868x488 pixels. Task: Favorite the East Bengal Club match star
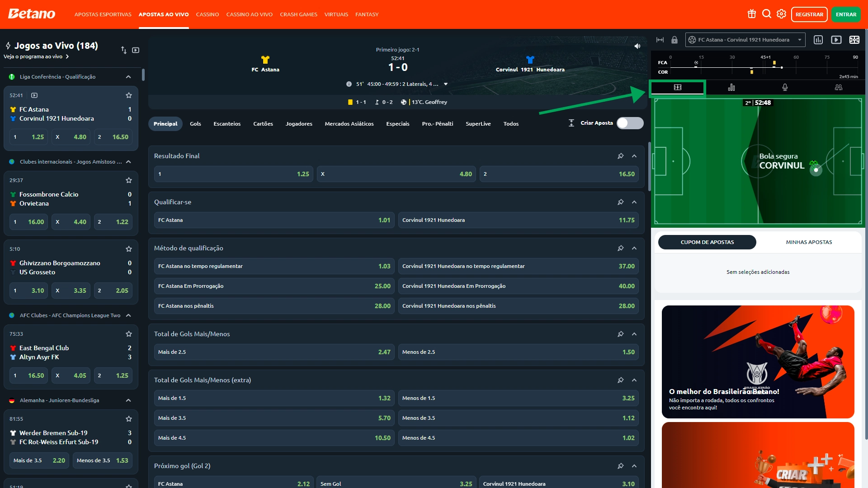129,334
